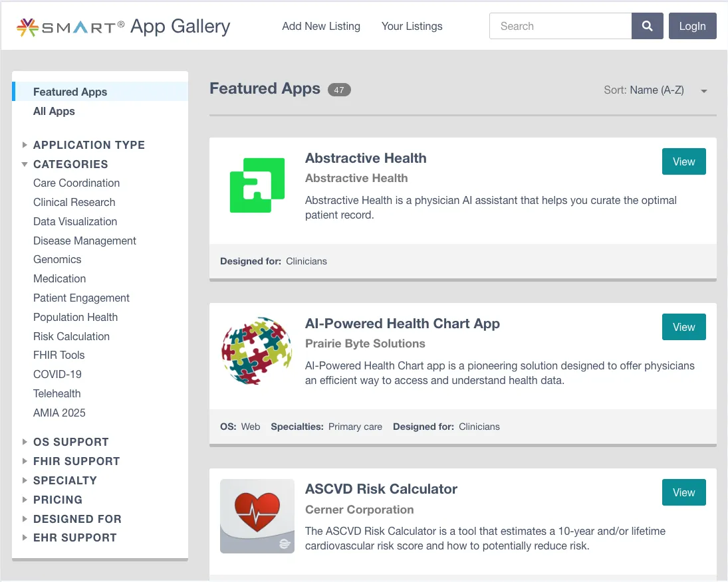Screen dimensions: 728x582
Task: Open the Add New Listing page
Action: pyautogui.click(x=321, y=26)
